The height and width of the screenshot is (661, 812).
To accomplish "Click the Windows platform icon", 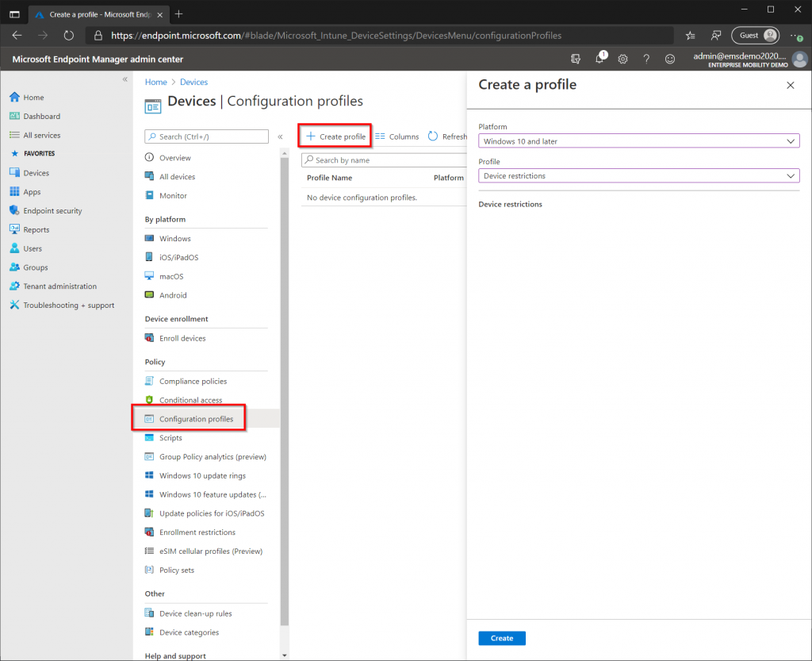I will (149, 238).
